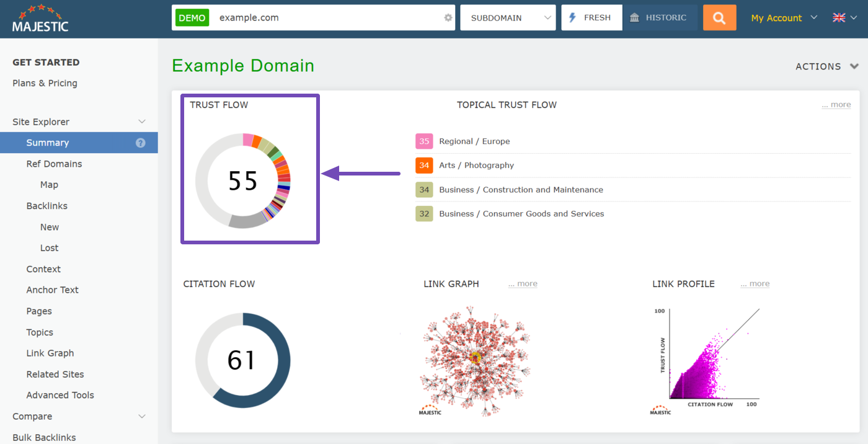Open New backlinks sidebar item
This screenshot has height=444, width=868.
point(50,227)
